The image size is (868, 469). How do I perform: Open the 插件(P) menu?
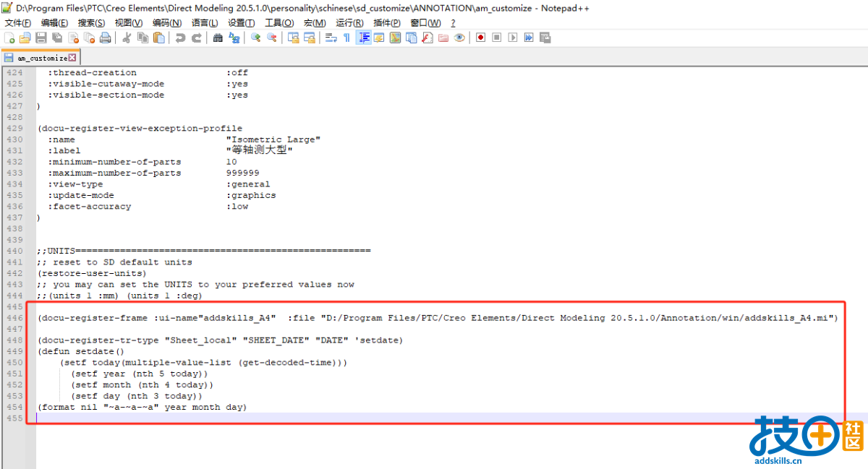pyautogui.click(x=387, y=23)
